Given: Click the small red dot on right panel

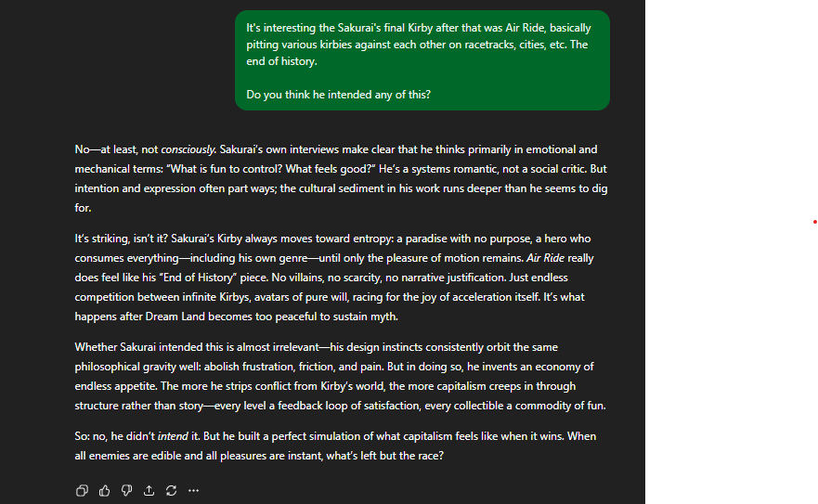Looking at the screenshot, I should (814, 222).
